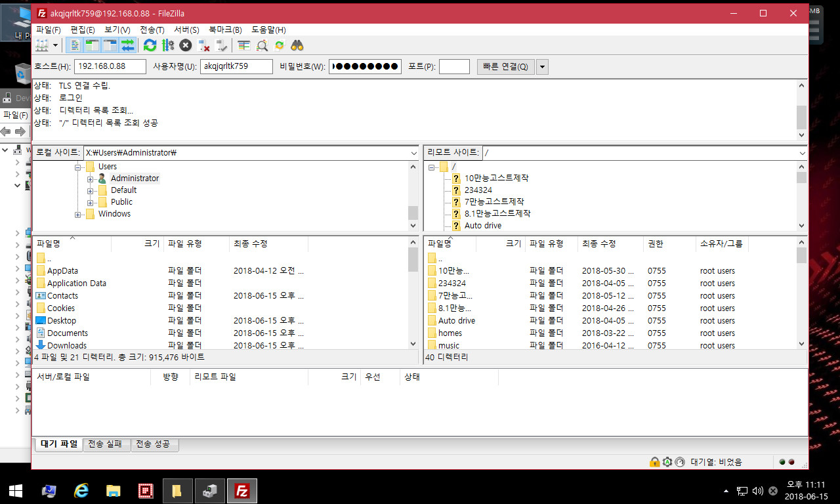Toggle the message log display
The height and width of the screenshot is (504, 840).
pos(75,45)
